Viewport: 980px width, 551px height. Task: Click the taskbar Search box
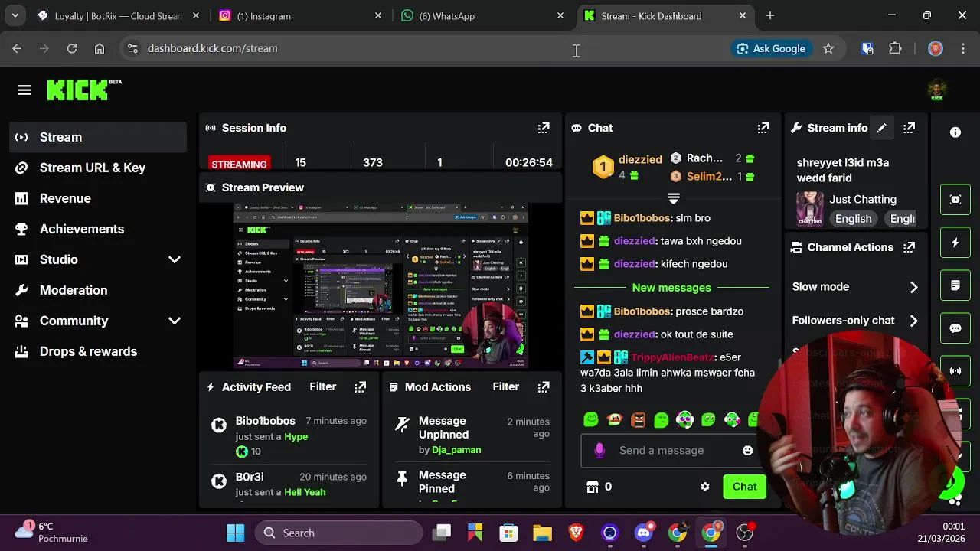[x=338, y=533]
